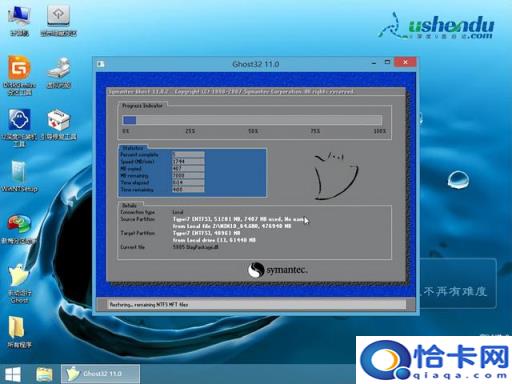Viewport: 512px width, 384px height.
Task: Select the MB copied statistics row
Action: [x=162, y=169]
